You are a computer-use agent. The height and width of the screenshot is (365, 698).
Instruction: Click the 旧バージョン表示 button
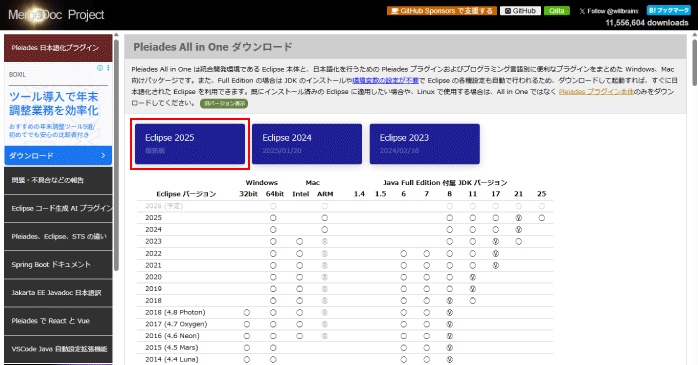point(224,103)
